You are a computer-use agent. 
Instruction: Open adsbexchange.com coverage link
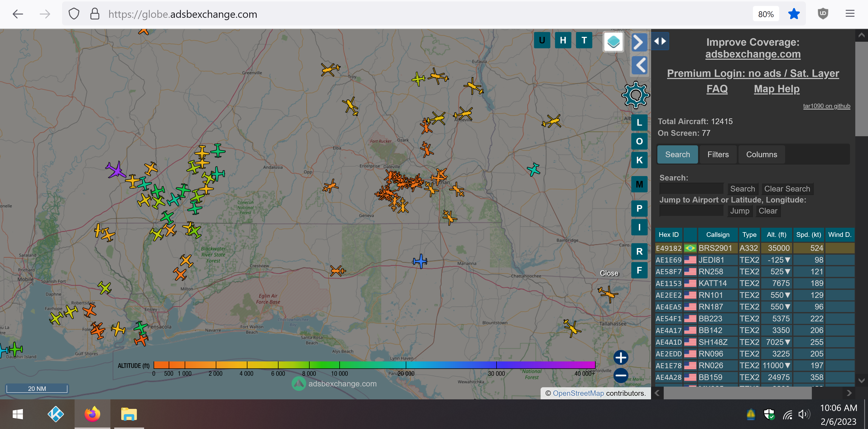click(x=753, y=54)
